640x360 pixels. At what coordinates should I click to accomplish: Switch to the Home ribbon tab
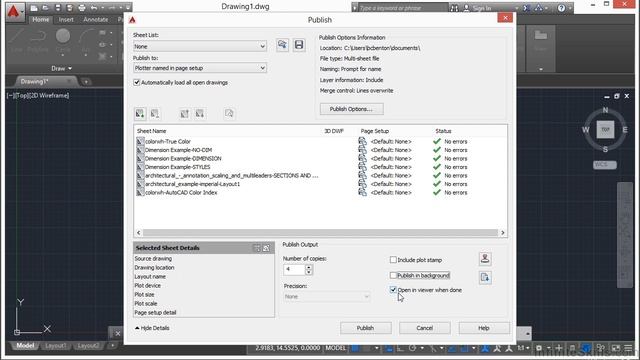click(40, 19)
